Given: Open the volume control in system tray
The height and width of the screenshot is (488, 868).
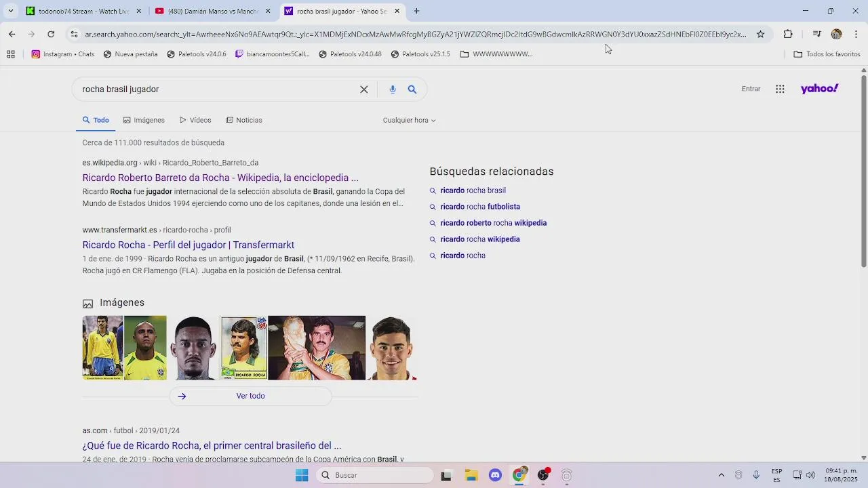Looking at the screenshot, I should click(810, 475).
